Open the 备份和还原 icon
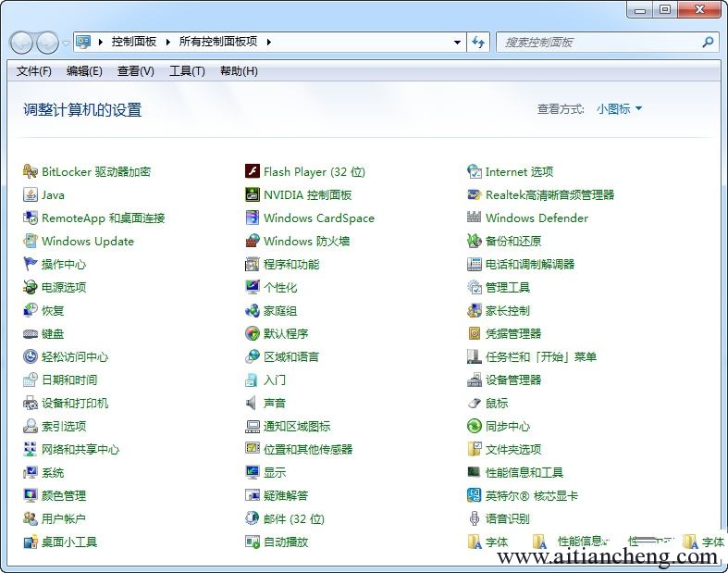The width and height of the screenshot is (728, 573). tap(474, 242)
